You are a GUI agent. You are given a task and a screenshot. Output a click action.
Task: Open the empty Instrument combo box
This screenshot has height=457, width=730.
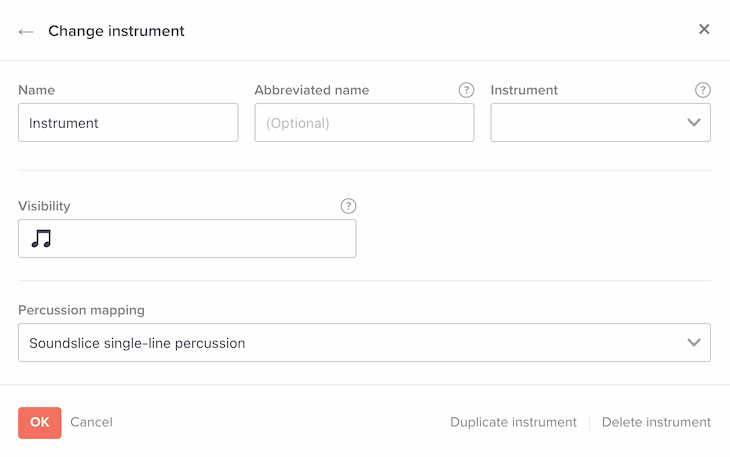click(x=588, y=123)
